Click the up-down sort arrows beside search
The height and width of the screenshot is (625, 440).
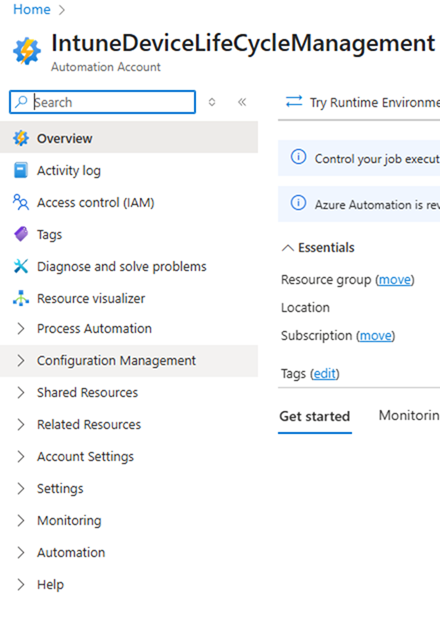tap(212, 102)
